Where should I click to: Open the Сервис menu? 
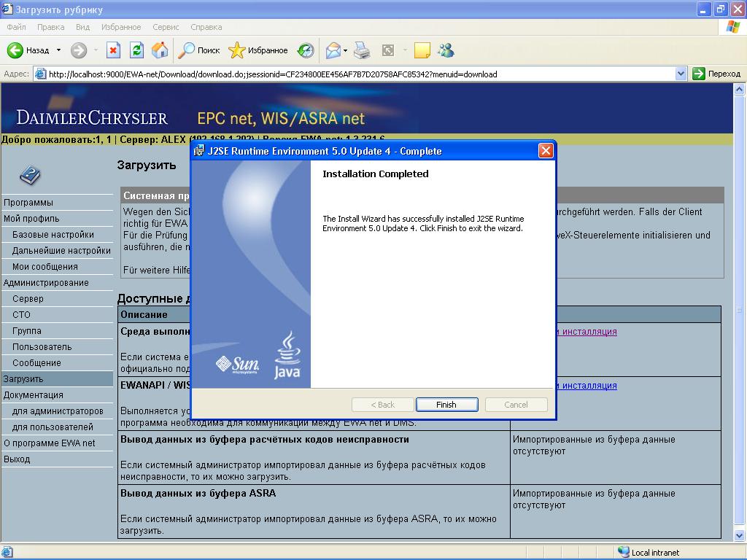click(166, 27)
